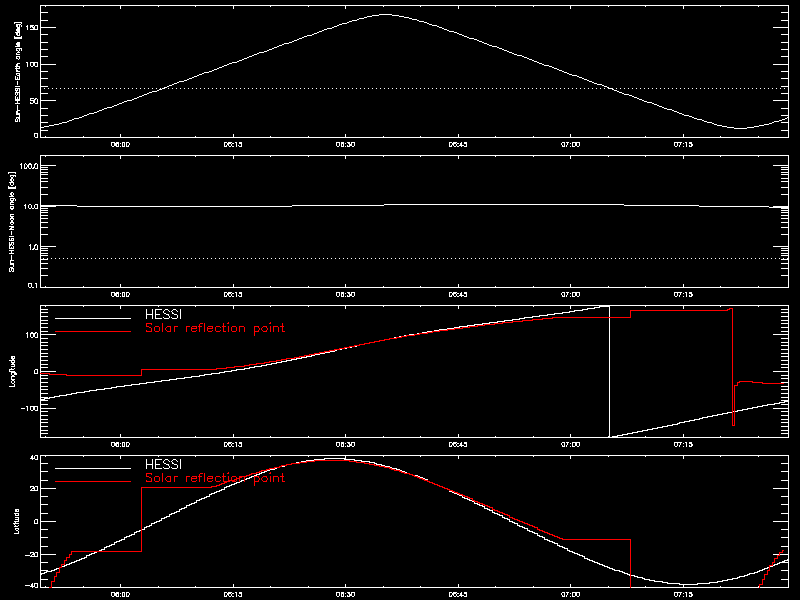This screenshot has width=800, height=600.
Task: Click 06:30 time label under Longitude plot
Action: [x=345, y=444]
